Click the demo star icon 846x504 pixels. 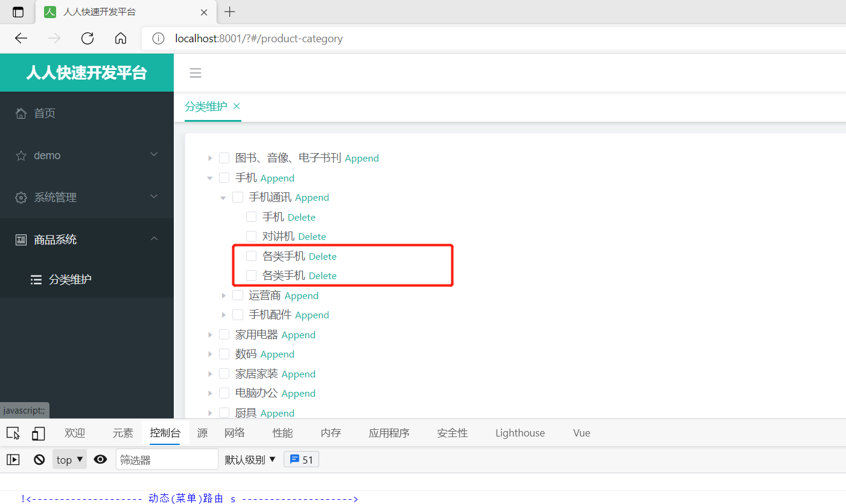pos(21,156)
